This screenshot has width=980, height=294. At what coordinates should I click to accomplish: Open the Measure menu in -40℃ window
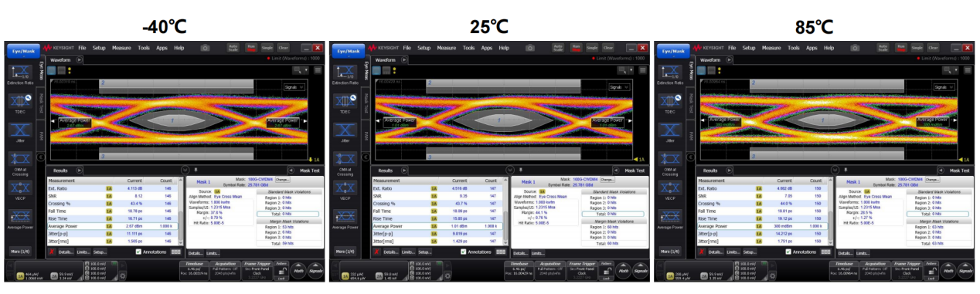coord(122,48)
